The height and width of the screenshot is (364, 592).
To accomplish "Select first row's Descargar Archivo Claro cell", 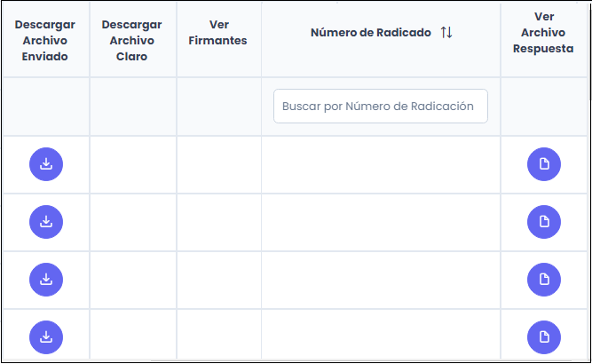I will pos(133,164).
